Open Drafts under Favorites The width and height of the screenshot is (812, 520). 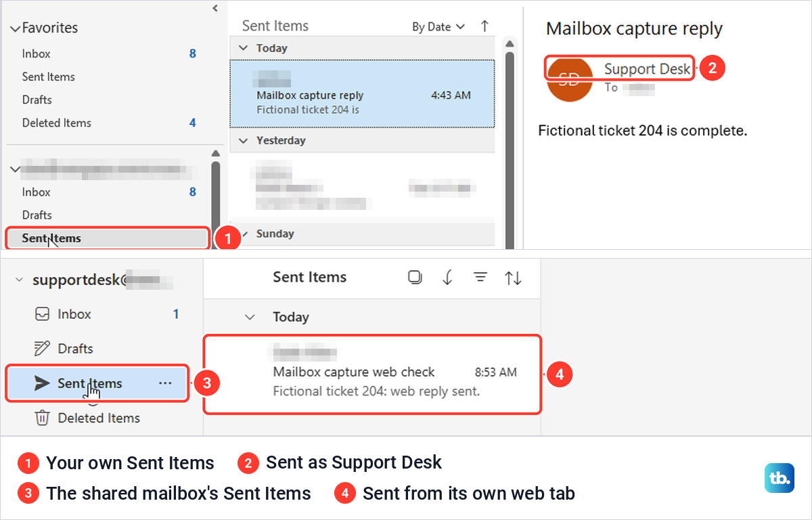[37, 100]
